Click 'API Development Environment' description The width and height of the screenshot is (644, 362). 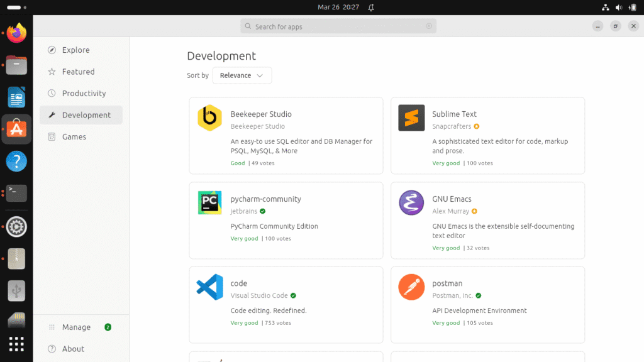pos(479,310)
